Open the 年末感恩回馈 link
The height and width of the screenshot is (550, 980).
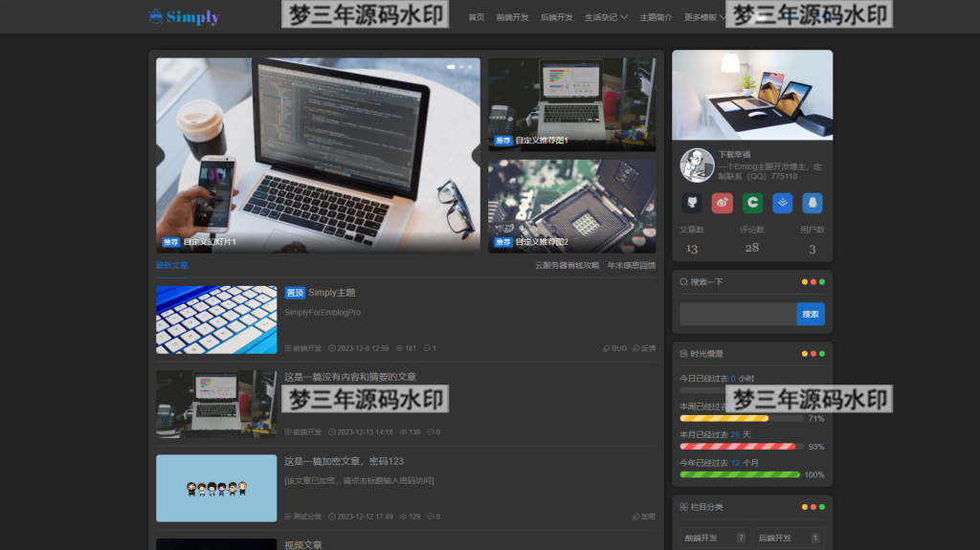pyautogui.click(x=632, y=266)
